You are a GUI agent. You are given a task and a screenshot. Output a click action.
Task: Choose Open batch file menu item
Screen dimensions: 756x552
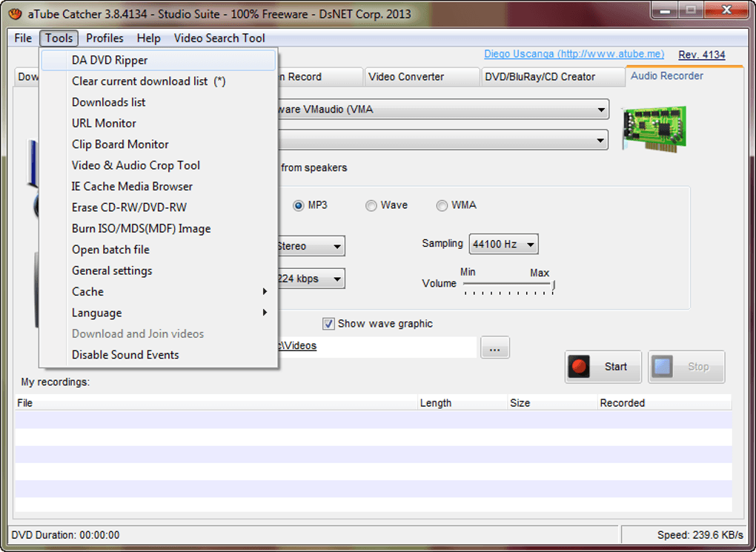pos(159,250)
